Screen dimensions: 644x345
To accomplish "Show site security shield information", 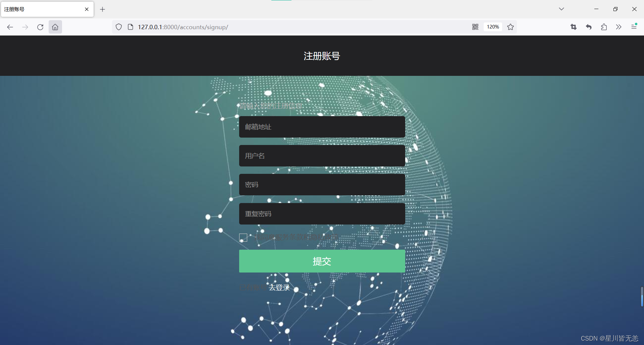I will [119, 27].
